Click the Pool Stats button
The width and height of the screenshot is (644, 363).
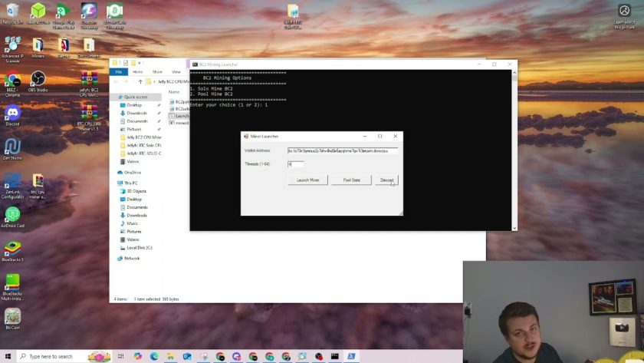pyautogui.click(x=351, y=180)
